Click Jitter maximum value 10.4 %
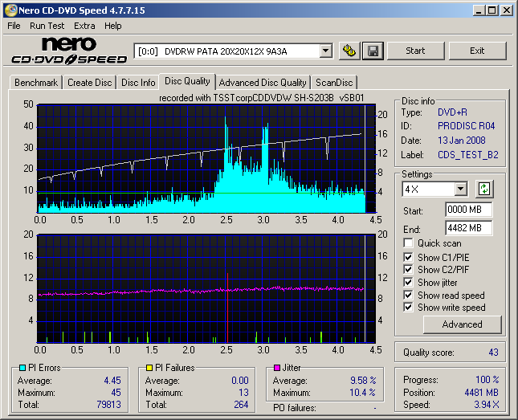The image size is (518, 420). coord(363,393)
